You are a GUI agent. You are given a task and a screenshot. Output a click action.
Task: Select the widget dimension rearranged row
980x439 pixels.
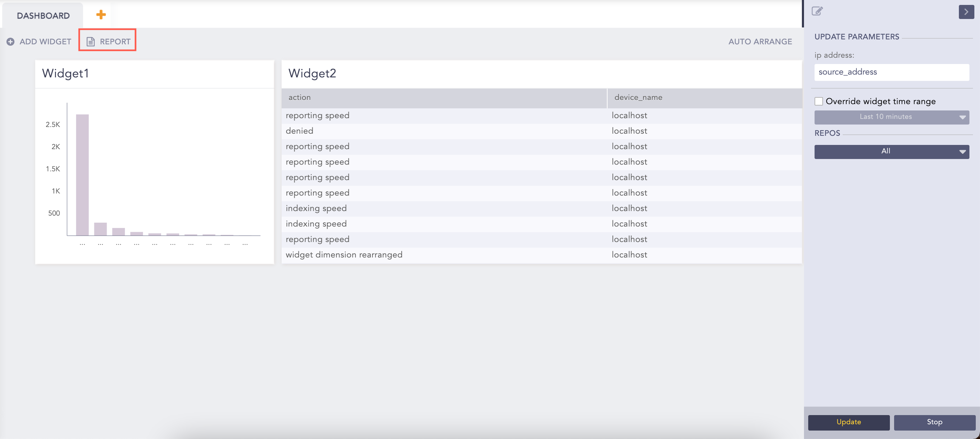coord(344,255)
